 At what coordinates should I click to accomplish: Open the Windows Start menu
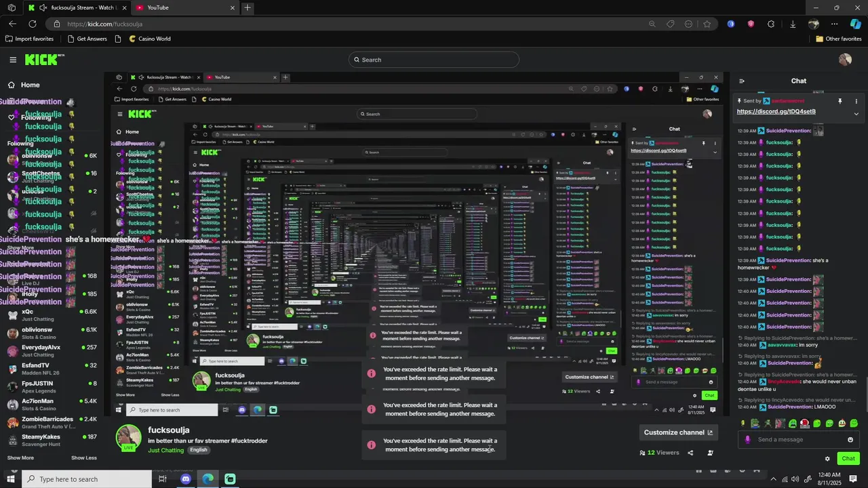(10, 479)
